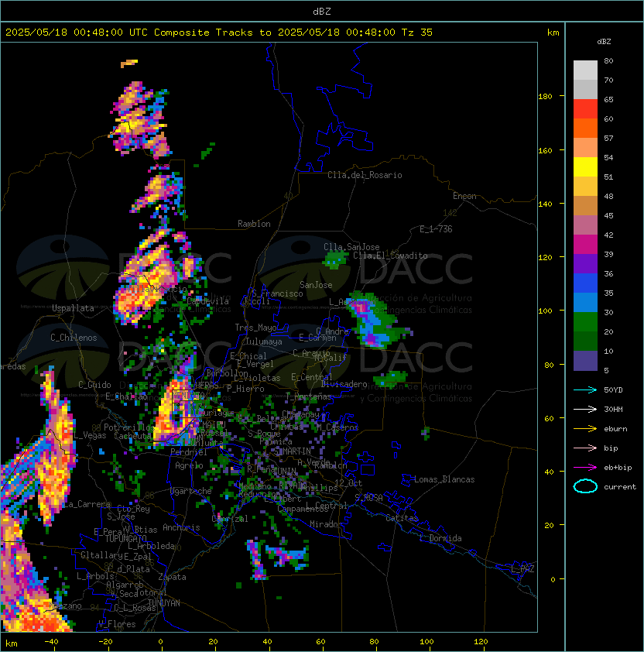Pick the purple 36-39 dBZ swatch

(x=585, y=263)
